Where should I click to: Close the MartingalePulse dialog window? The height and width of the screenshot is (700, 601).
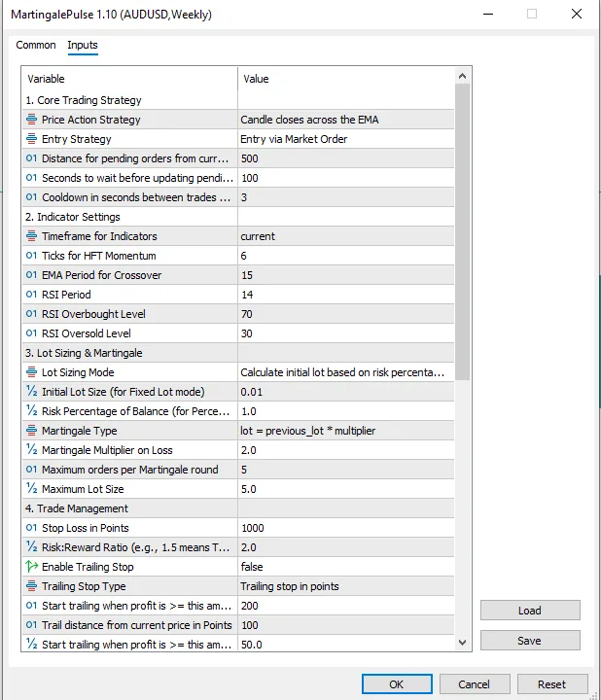pyautogui.click(x=577, y=14)
